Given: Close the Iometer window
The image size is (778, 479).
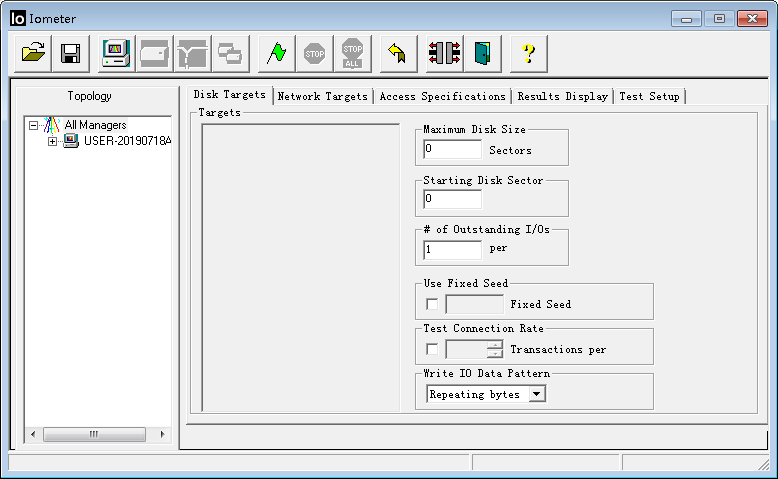Looking at the screenshot, I should coord(752,19).
